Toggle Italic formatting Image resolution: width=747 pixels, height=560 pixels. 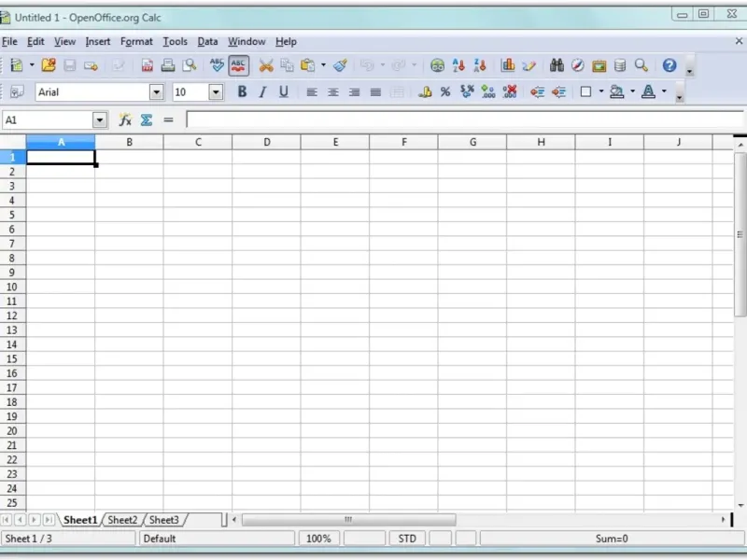262,91
